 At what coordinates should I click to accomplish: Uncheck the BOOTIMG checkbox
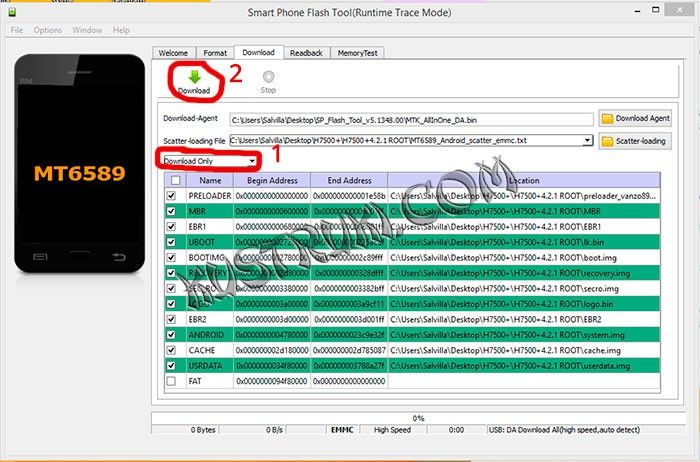(171, 258)
